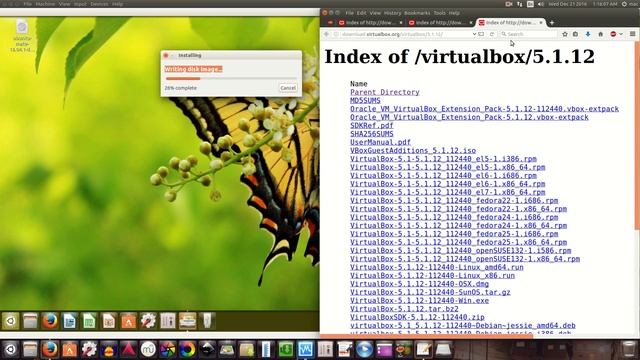Download SDKRef.pdf

tap(371, 126)
